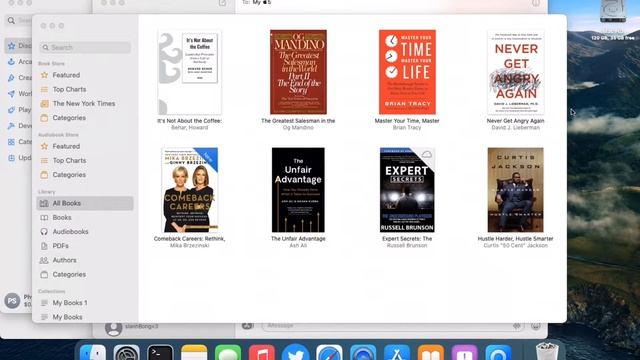Open the Comeback Careers book cover
This screenshot has width=640, height=360.
pos(190,190)
